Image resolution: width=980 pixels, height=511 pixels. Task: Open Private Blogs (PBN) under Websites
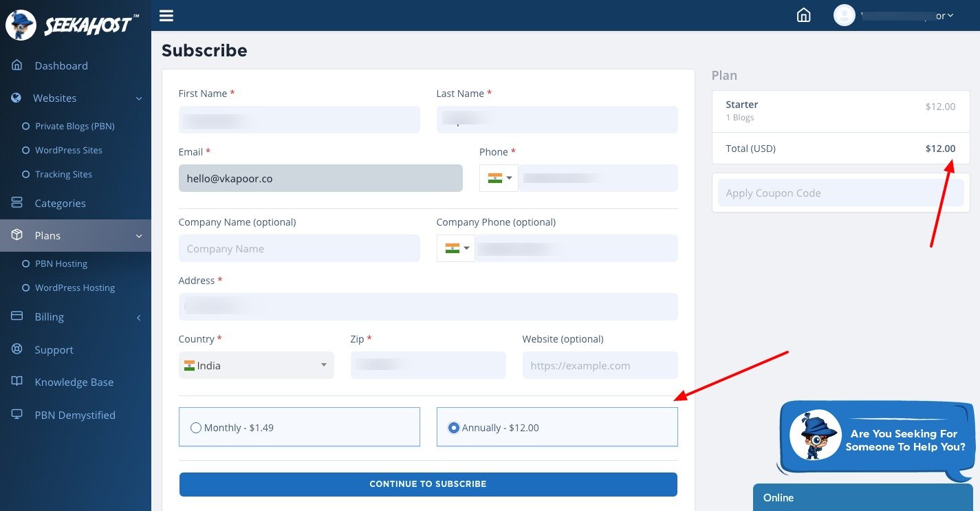tap(74, 126)
